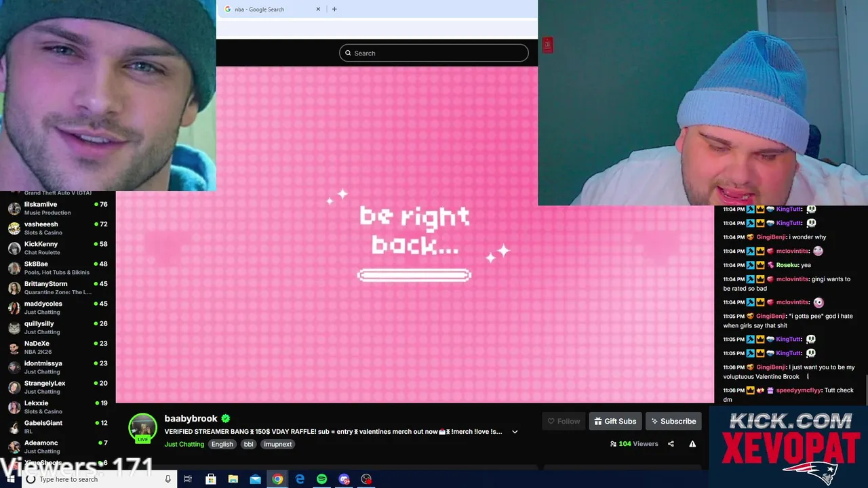Image resolution: width=868 pixels, height=488 pixels.
Task: Open baabybrook's live avatar
Action: pyautogui.click(x=142, y=428)
